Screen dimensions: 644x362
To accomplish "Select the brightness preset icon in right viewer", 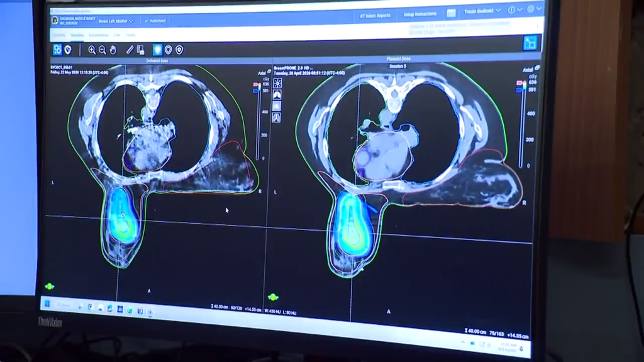I will (277, 84).
